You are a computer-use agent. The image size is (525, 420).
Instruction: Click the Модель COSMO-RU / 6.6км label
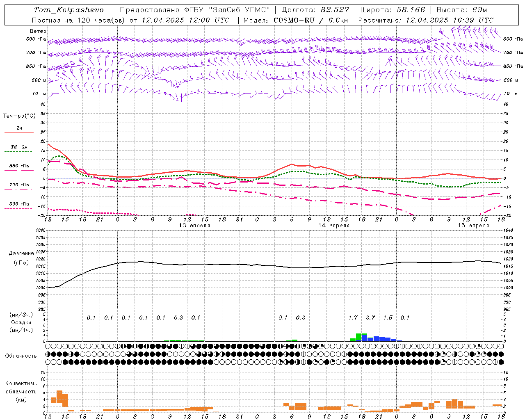point(296,20)
